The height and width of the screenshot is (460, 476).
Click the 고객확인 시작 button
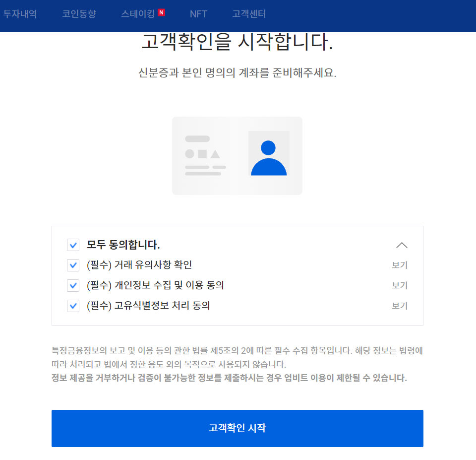click(238, 428)
